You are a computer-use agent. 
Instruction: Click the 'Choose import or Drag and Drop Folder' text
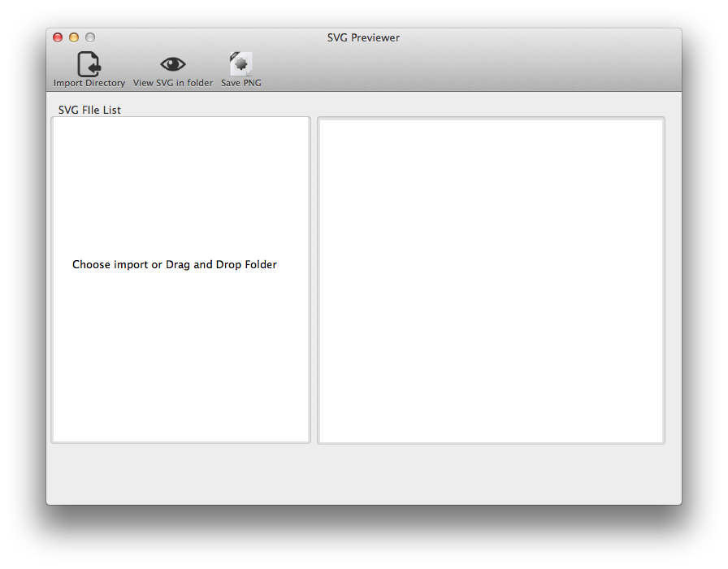[x=175, y=264]
